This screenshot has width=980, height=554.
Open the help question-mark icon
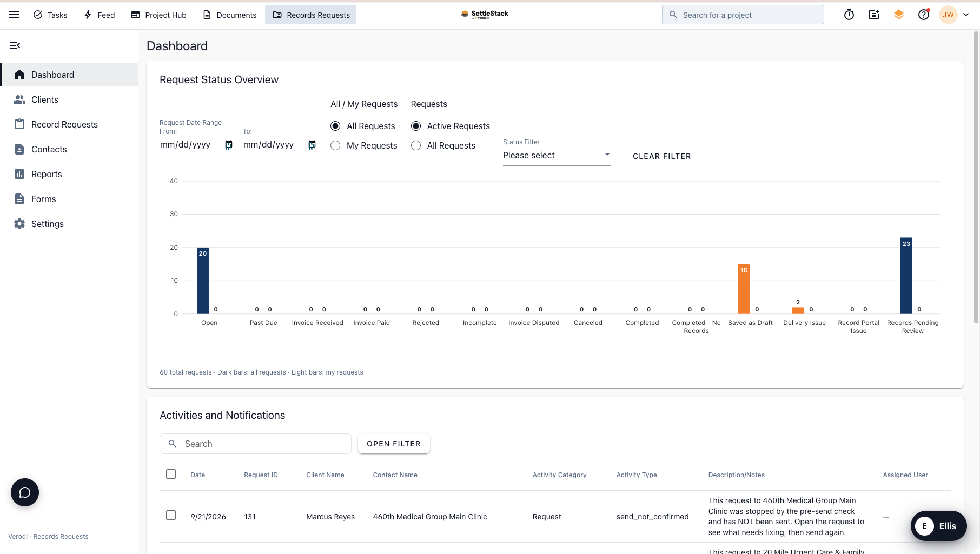coord(924,15)
